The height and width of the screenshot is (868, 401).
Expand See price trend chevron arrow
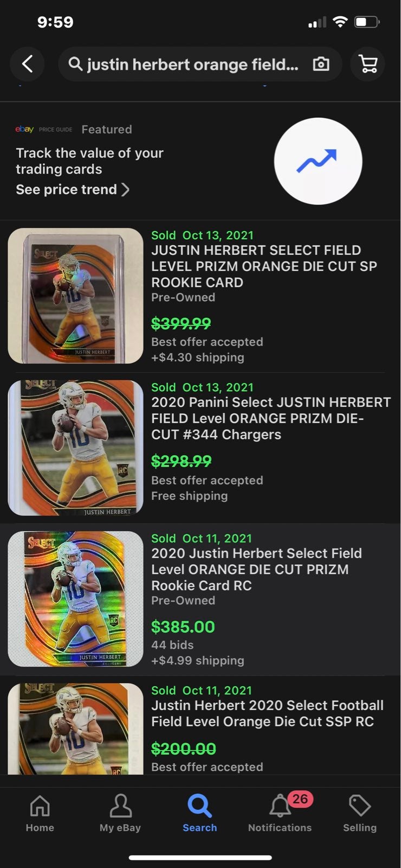tap(125, 189)
